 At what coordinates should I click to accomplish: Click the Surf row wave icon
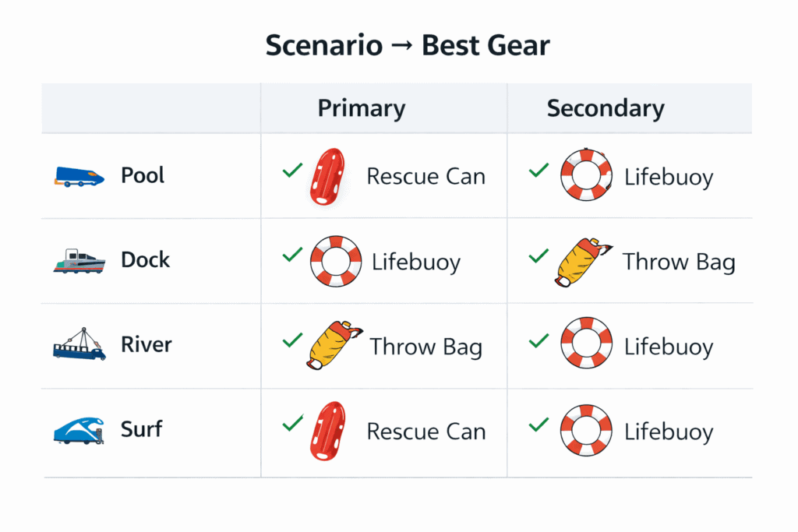coord(79,430)
